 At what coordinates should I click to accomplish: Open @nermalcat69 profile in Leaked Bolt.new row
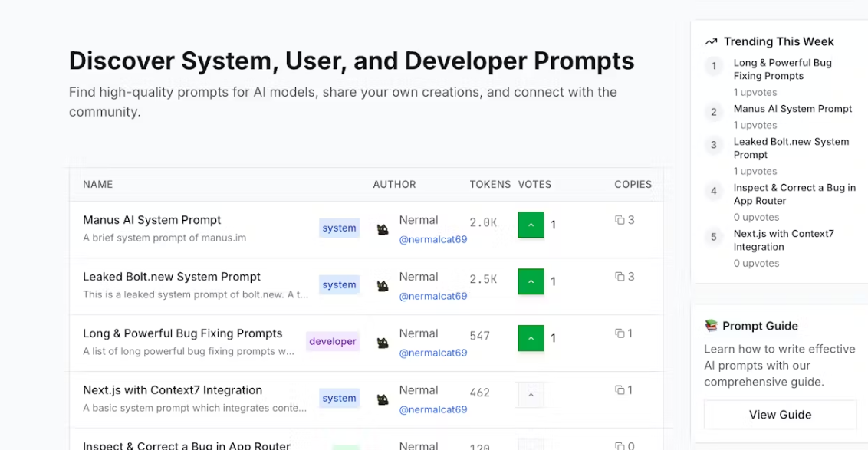coord(433,296)
